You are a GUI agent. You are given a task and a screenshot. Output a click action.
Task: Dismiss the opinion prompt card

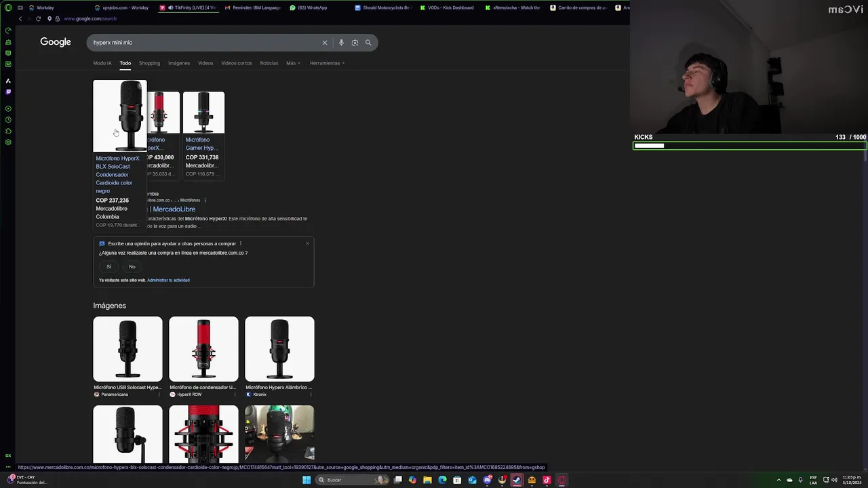(x=307, y=243)
